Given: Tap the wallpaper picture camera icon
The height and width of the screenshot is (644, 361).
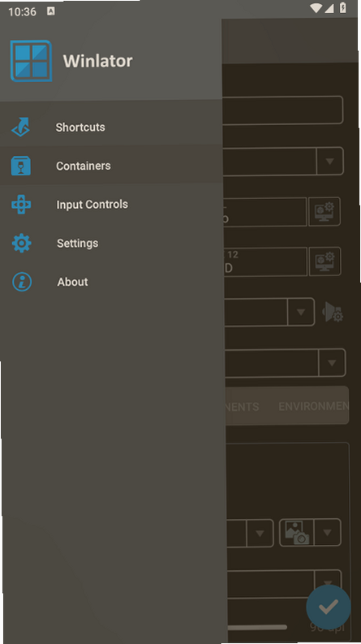Looking at the screenshot, I should (297, 533).
